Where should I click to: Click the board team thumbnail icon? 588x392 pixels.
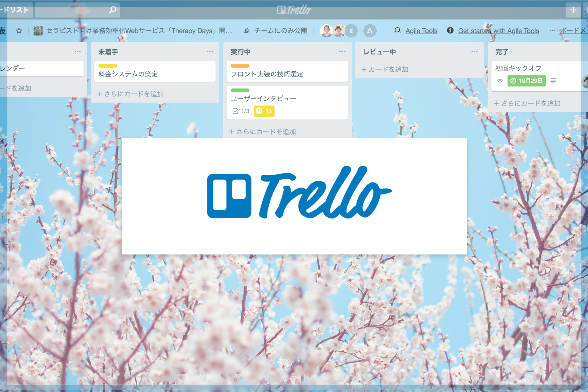click(x=38, y=31)
